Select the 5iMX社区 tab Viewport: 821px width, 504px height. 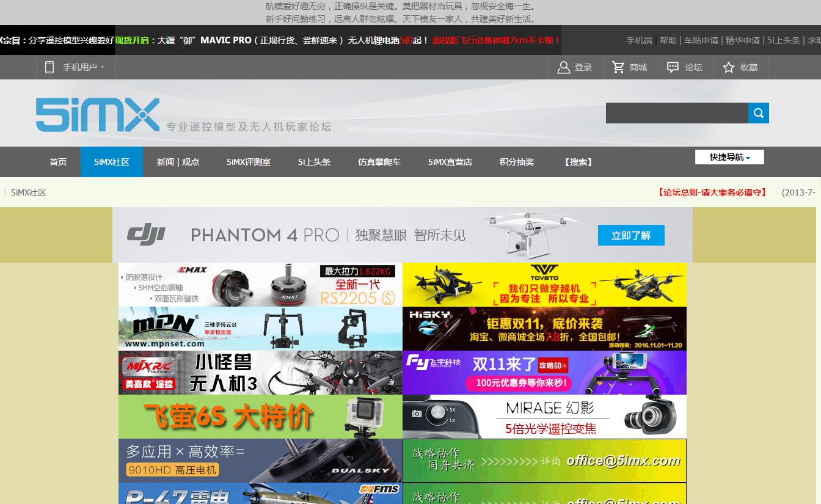112,162
